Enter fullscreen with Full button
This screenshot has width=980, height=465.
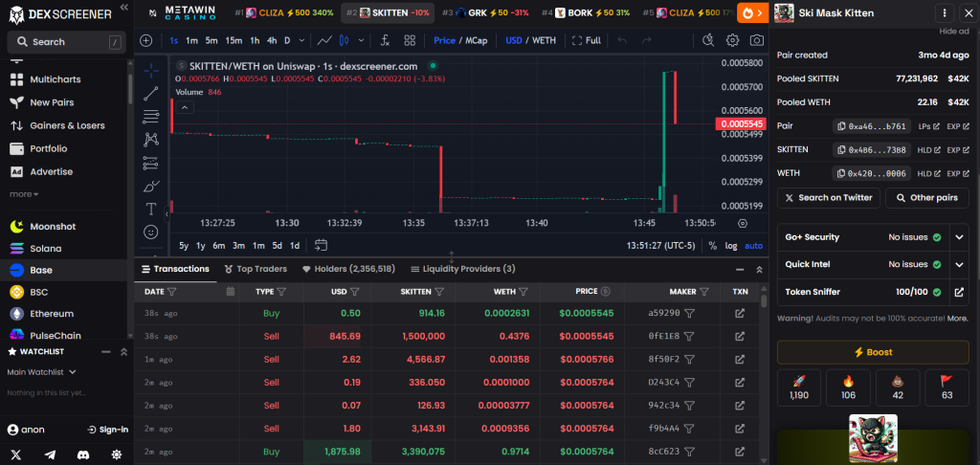click(x=587, y=40)
